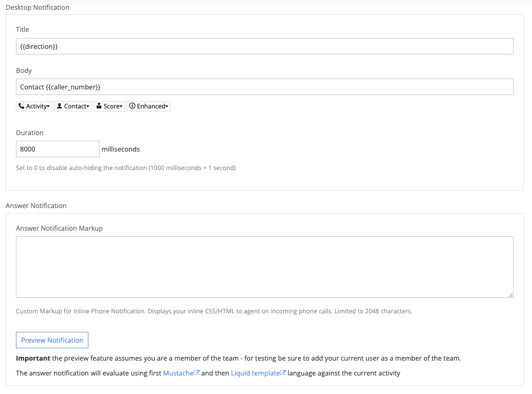This screenshot has width=532, height=394.
Task: Click the Duration field label
Action: coord(30,133)
